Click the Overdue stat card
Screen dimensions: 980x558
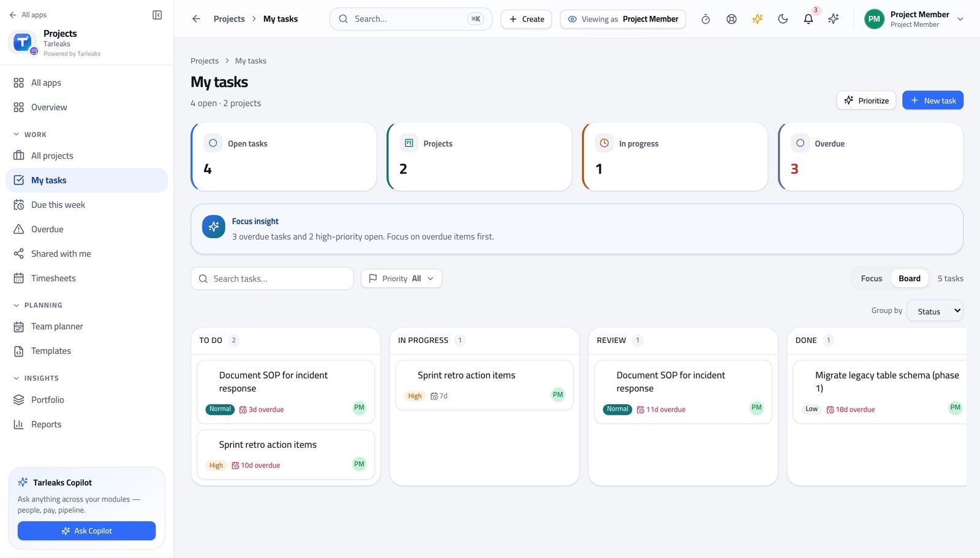click(x=870, y=157)
